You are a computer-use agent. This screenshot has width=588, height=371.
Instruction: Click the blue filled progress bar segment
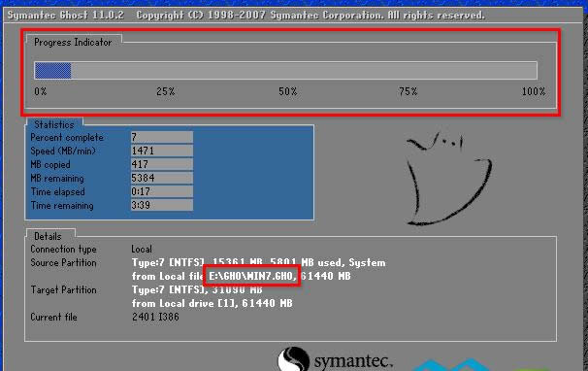pos(52,71)
